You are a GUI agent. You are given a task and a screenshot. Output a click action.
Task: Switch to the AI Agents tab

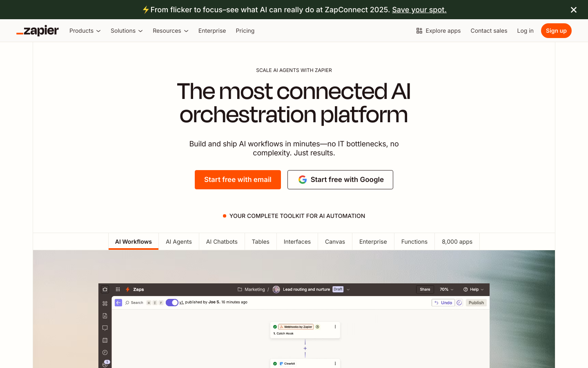pyautogui.click(x=178, y=242)
